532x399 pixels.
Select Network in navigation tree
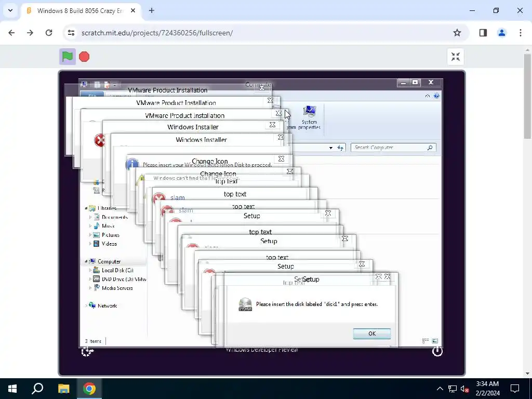point(103,305)
